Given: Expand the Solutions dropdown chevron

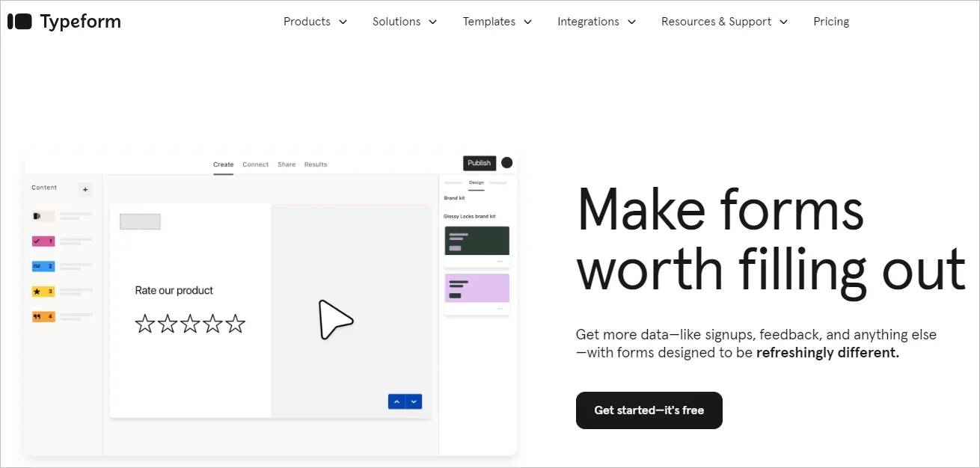Looking at the screenshot, I should 433,22.
